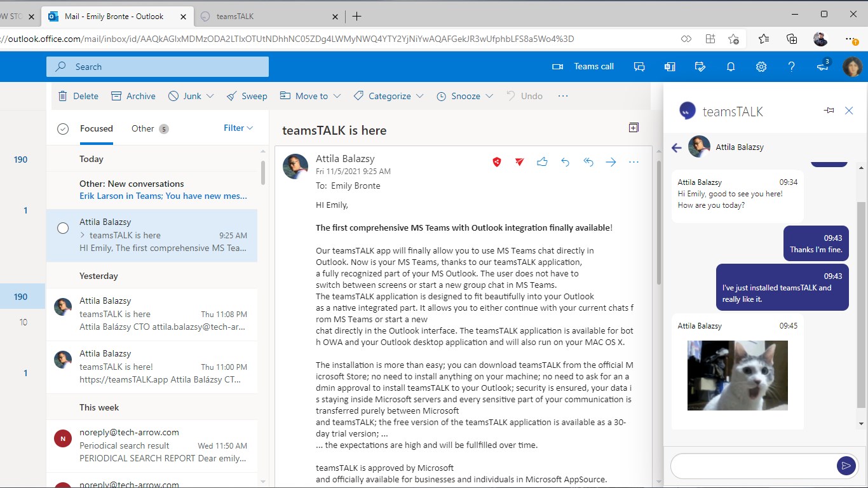Delete the selected email
Image resolution: width=868 pixels, height=488 pixels.
(78, 96)
